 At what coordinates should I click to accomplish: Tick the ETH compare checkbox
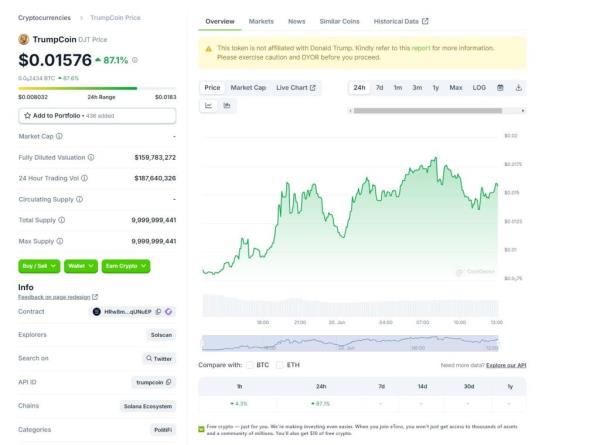pos(280,365)
